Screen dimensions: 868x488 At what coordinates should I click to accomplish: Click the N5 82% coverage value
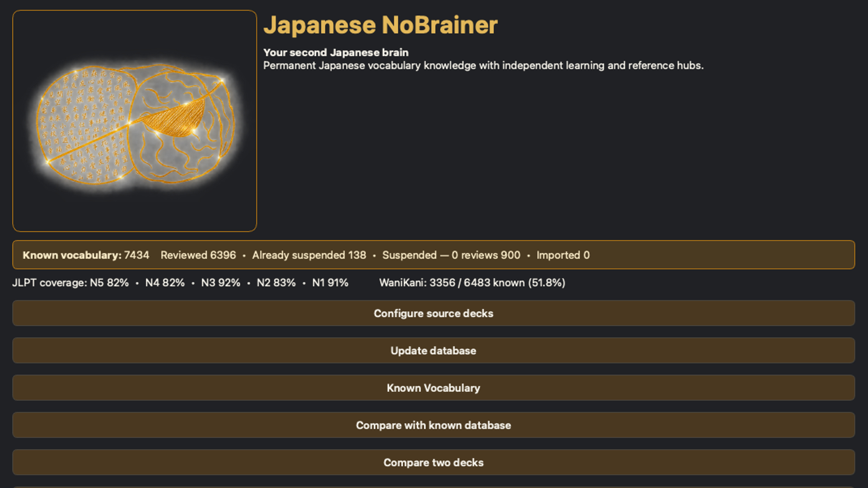pos(109,282)
